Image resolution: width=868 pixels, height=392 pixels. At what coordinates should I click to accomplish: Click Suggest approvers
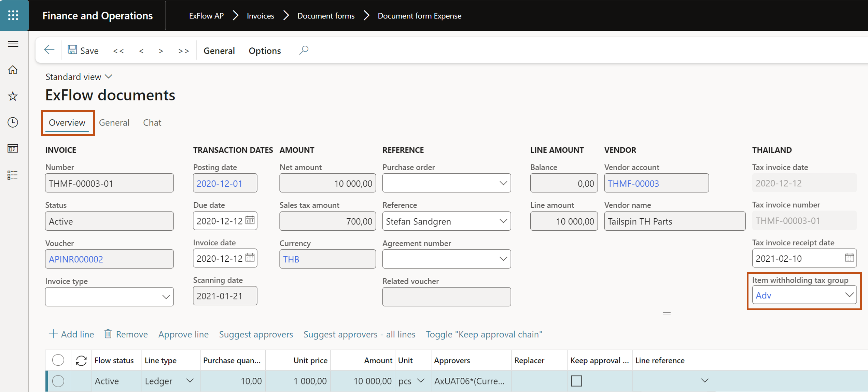point(256,334)
